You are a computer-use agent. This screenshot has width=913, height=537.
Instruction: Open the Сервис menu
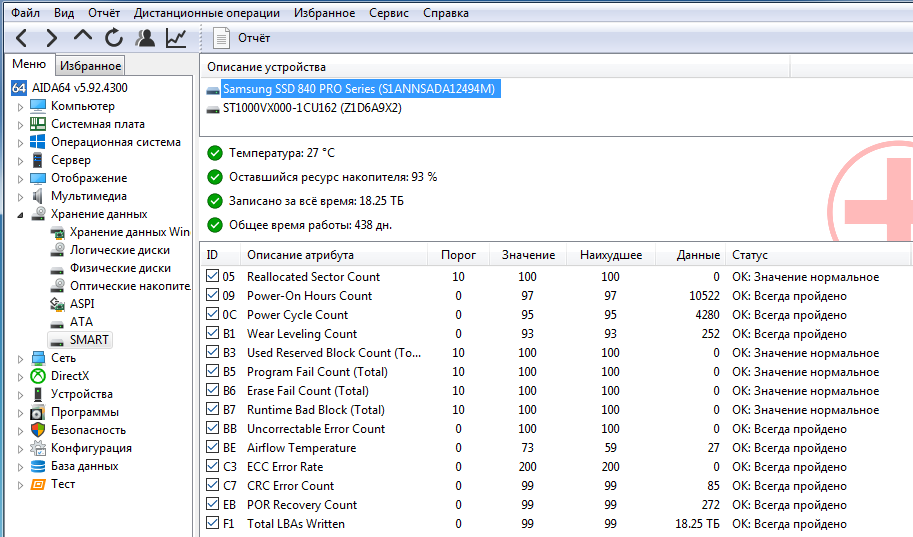(389, 13)
